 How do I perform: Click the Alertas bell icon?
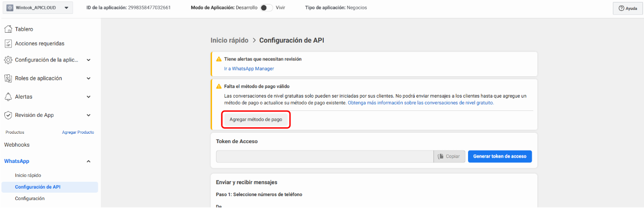[8, 97]
